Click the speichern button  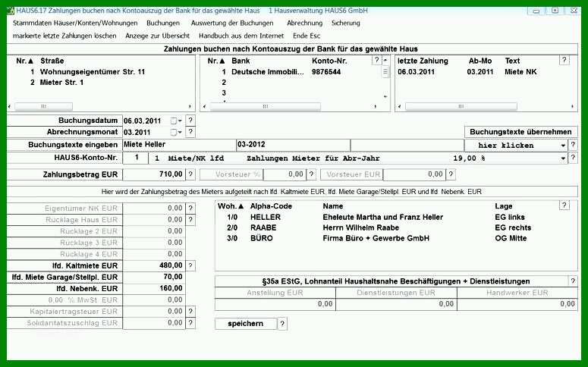pos(246,324)
